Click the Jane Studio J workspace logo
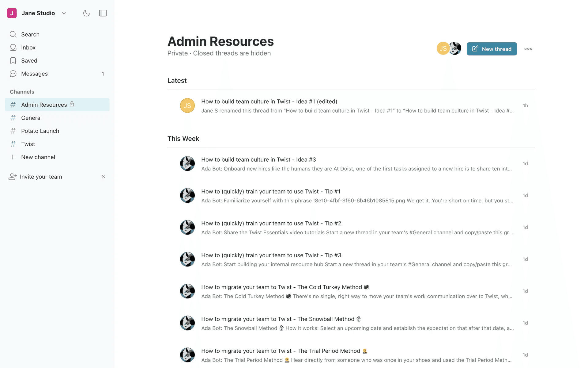 coord(12,13)
